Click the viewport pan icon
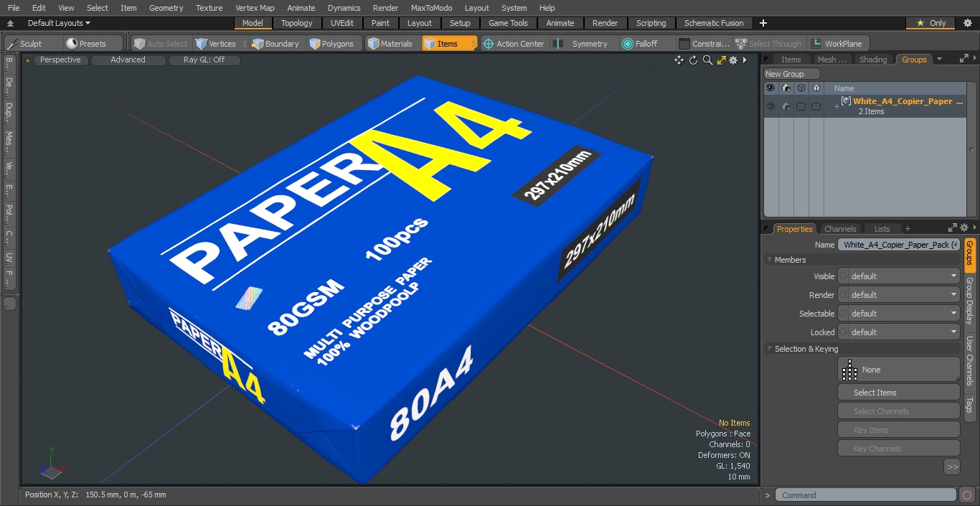 [679, 60]
